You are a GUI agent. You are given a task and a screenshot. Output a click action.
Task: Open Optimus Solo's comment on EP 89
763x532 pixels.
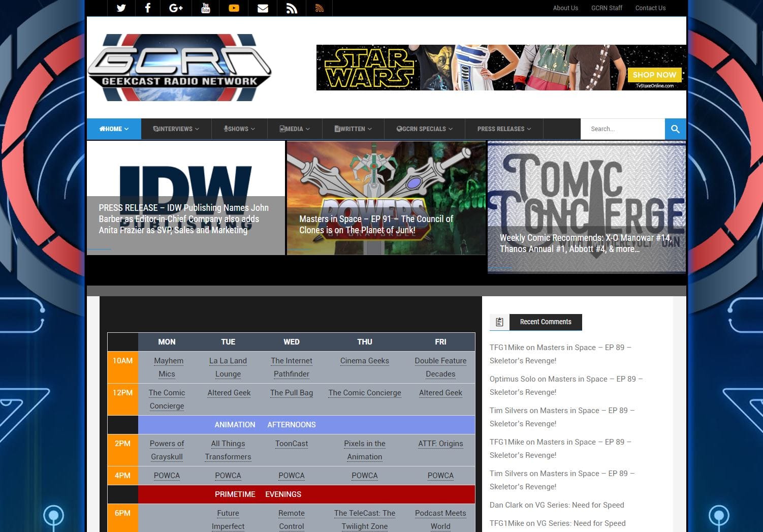click(566, 386)
